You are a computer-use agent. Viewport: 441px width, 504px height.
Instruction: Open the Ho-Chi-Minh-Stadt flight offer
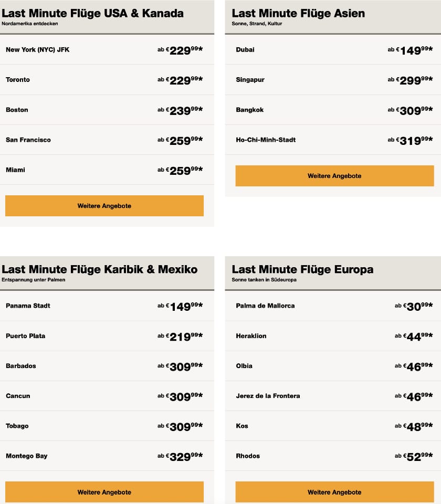pos(334,140)
